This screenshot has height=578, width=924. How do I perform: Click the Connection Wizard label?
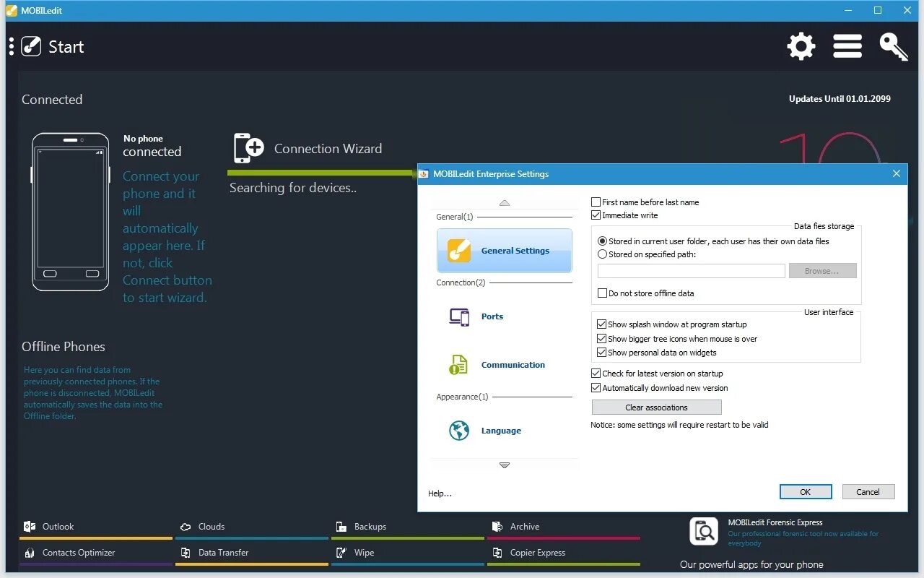pos(328,149)
